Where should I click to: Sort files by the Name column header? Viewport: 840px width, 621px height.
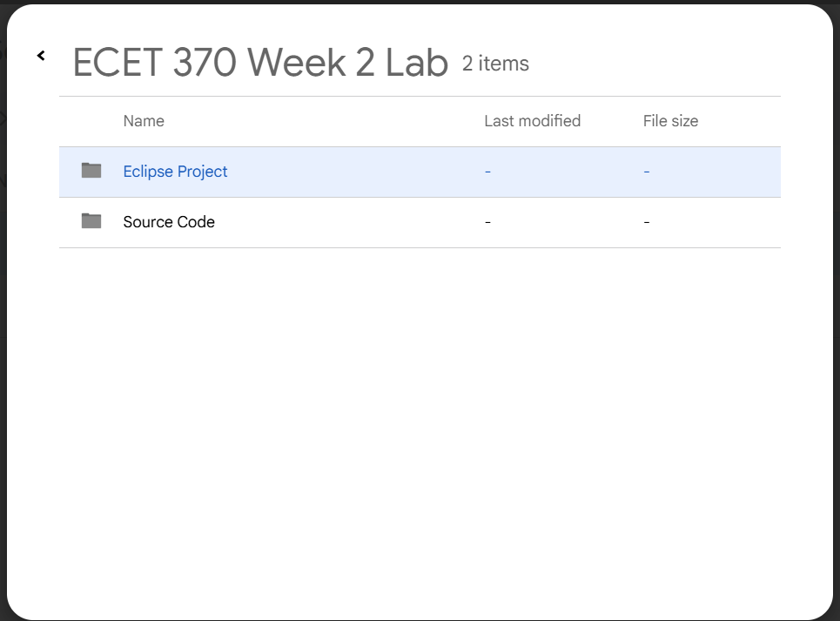click(x=143, y=121)
